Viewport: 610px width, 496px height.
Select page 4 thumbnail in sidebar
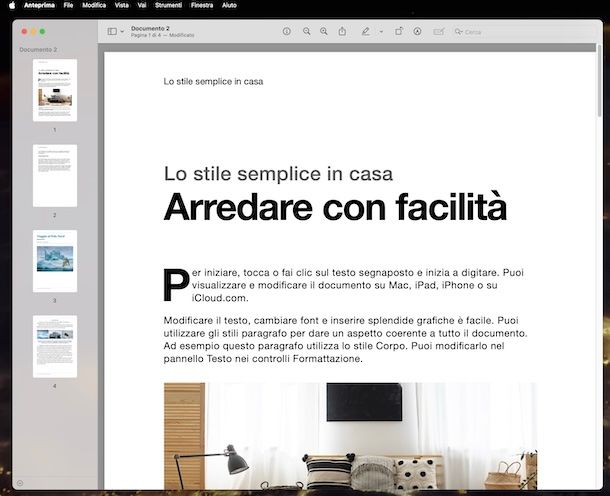point(54,346)
